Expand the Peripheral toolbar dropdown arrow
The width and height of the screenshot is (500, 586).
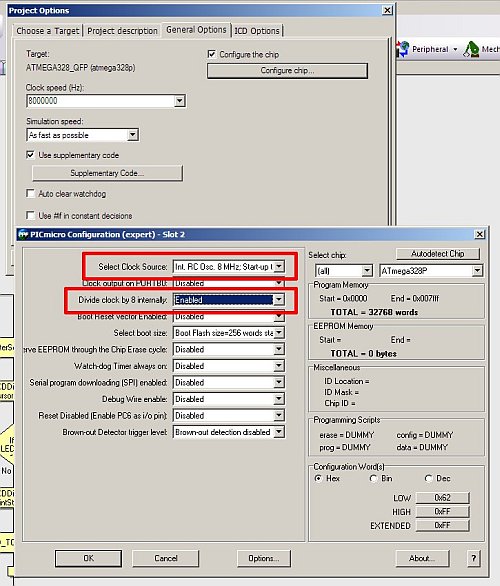pyautogui.click(x=455, y=49)
